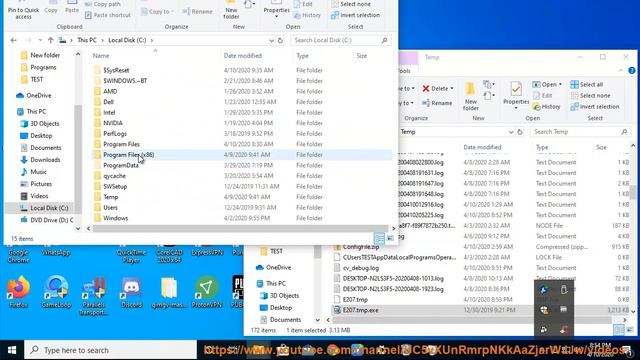The width and height of the screenshot is (640, 360).
Task: Go up one folder level in Local Disk window
Action: 51,40
